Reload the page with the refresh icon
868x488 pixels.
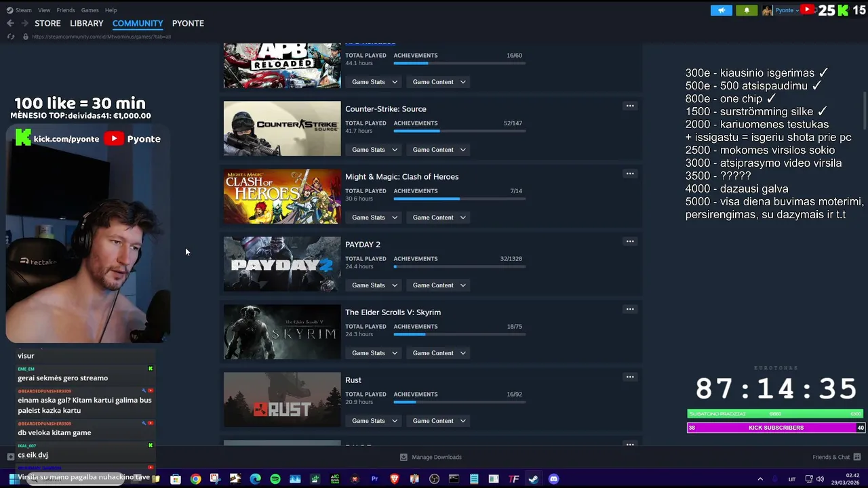pyautogui.click(x=10, y=37)
